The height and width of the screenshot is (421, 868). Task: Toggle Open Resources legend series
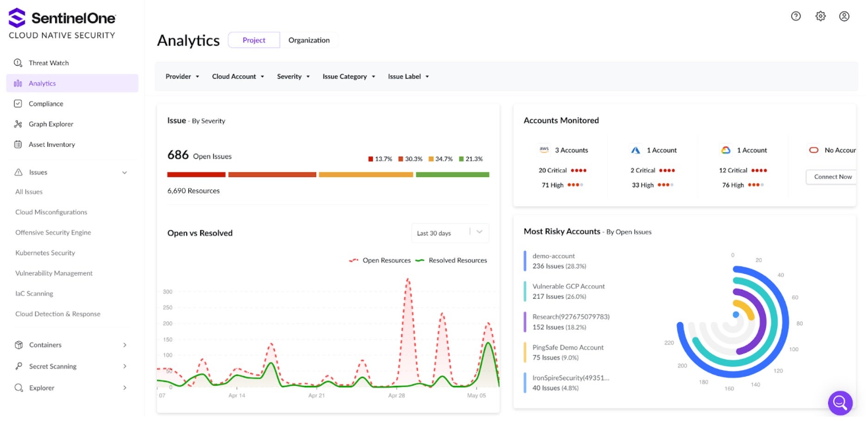click(380, 260)
